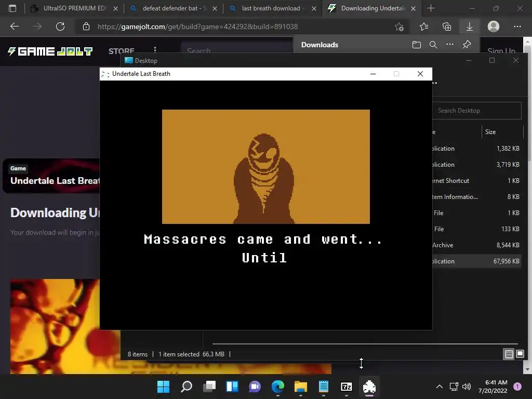This screenshot has width=532, height=399.
Task: Open Widgets from taskbar
Action: 232,387
